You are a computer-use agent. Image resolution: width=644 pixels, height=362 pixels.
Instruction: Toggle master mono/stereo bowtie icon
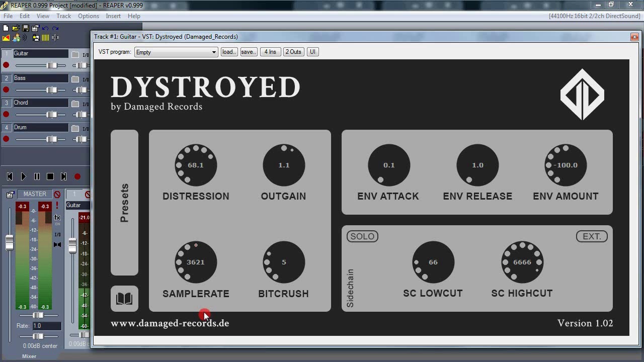click(x=57, y=244)
